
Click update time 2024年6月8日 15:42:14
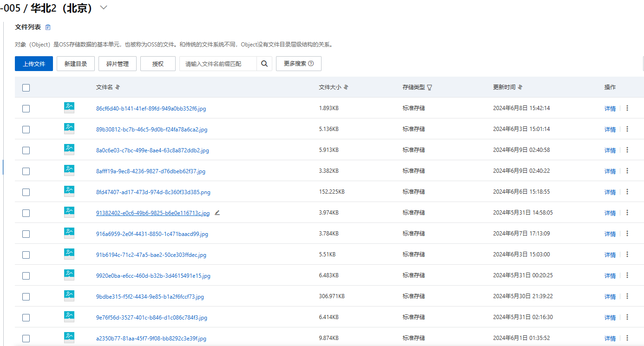(x=521, y=108)
